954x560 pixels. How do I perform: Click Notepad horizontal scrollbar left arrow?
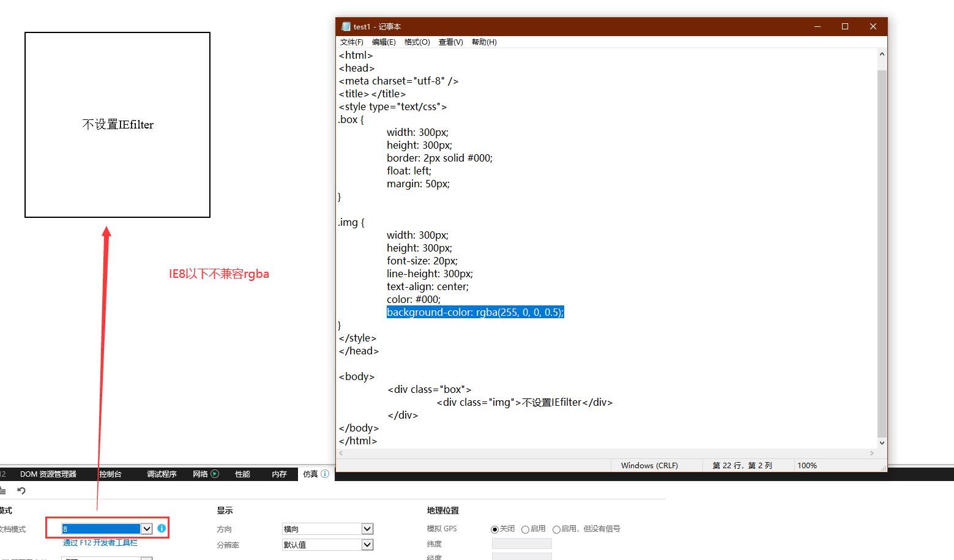pyautogui.click(x=341, y=454)
